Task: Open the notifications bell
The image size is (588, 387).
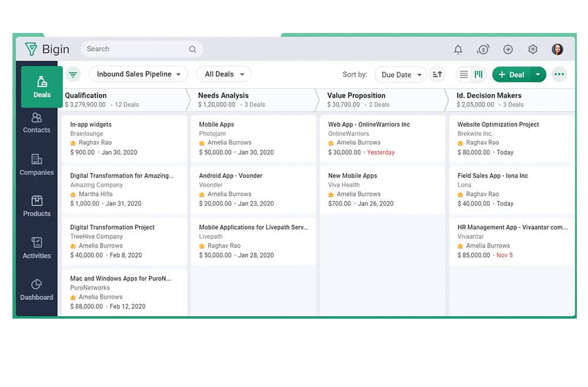Action: point(458,49)
